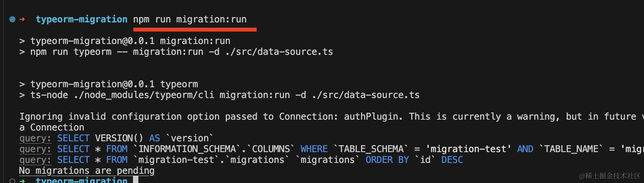Click the typed 'npm run migration:run' command
Screen dimensions: 644x183
[x=190, y=19]
